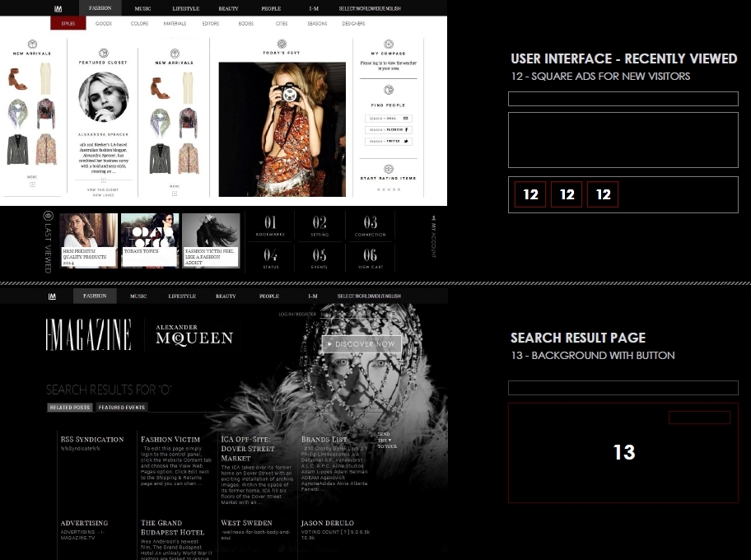Click the My Compass section icon
Image resolution: width=751 pixels, height=560 pixels.
[389, 44]
